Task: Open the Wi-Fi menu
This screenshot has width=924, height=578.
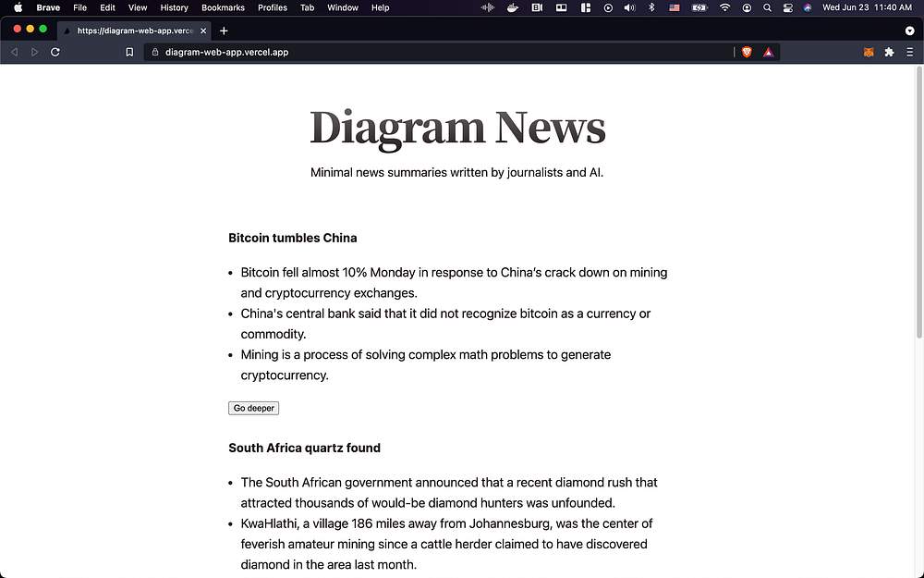Action: point(724,7)
